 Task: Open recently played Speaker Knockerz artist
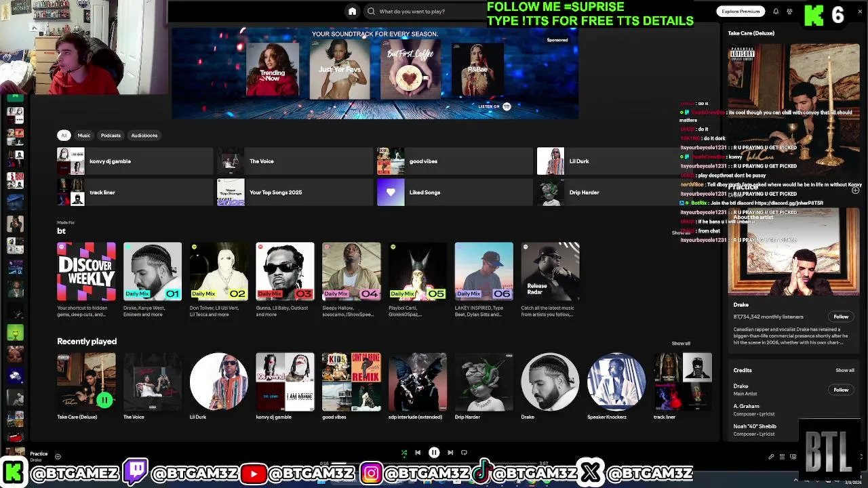pos(616,382)
